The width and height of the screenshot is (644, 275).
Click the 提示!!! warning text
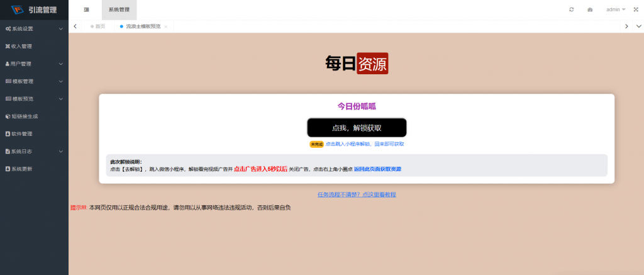tap(79, 208)
